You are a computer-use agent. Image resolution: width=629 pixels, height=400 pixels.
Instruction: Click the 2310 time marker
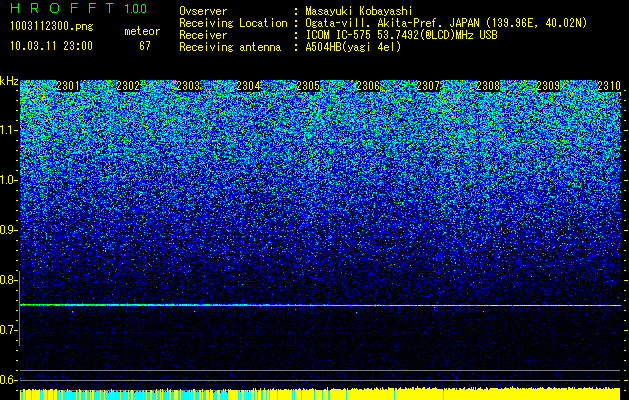609,86
